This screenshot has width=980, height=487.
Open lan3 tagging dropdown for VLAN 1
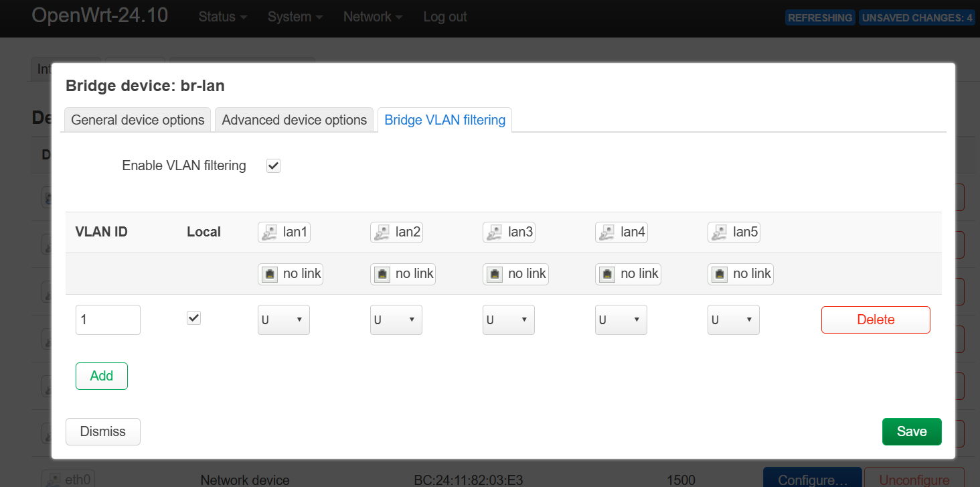point(508,320)
